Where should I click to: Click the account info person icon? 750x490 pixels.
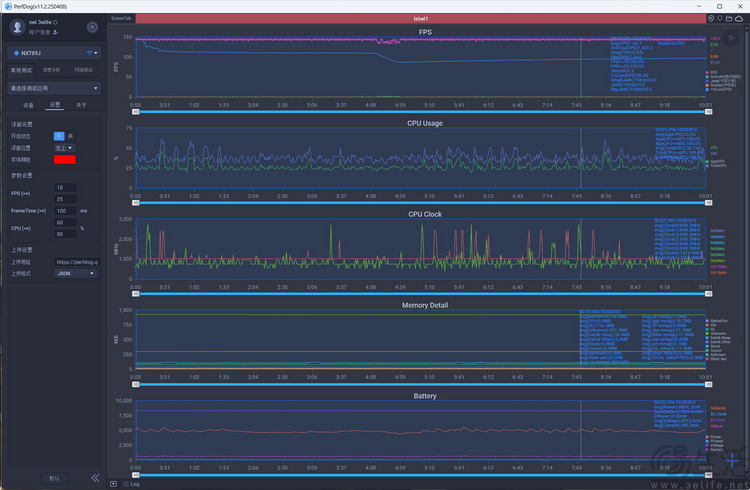[x=55, y=32]
